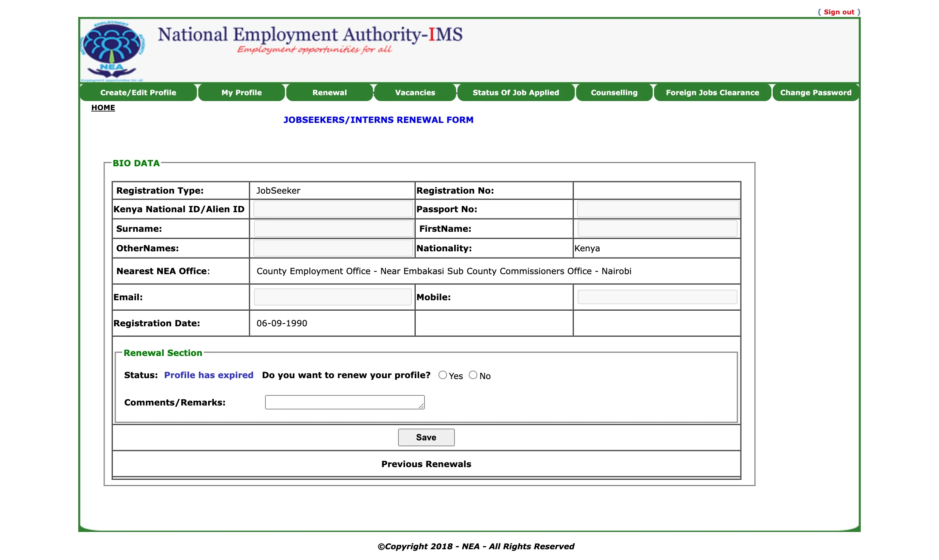Click the BIO DATA section legend
This screenshot has width=939, height=560.
136,163
